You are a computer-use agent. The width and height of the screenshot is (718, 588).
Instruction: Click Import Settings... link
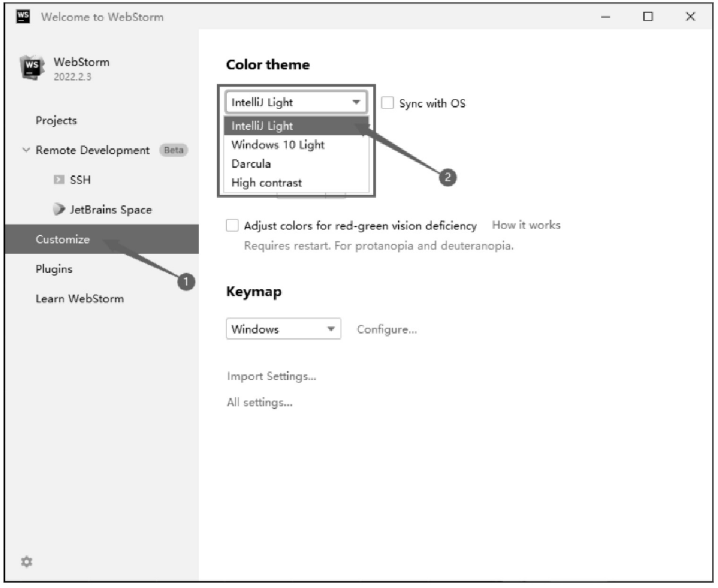point(272,376)
